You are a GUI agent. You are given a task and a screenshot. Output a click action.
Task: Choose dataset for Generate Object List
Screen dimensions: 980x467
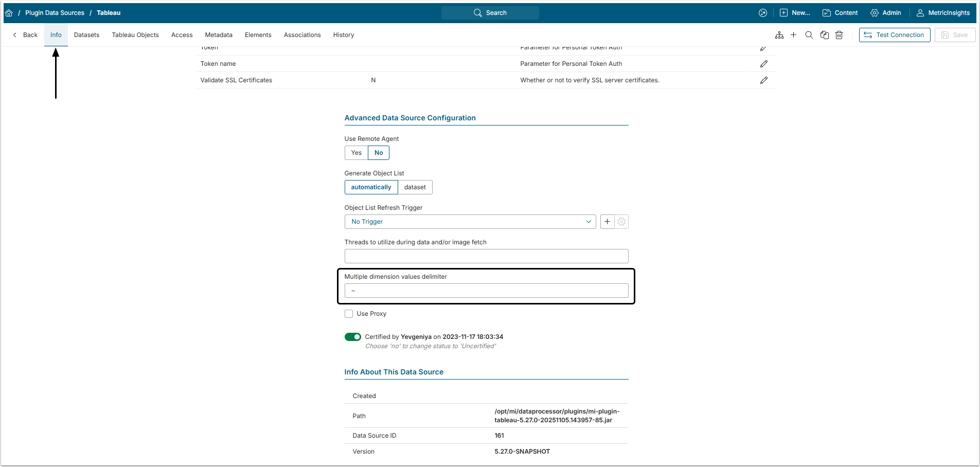[415, 187]
